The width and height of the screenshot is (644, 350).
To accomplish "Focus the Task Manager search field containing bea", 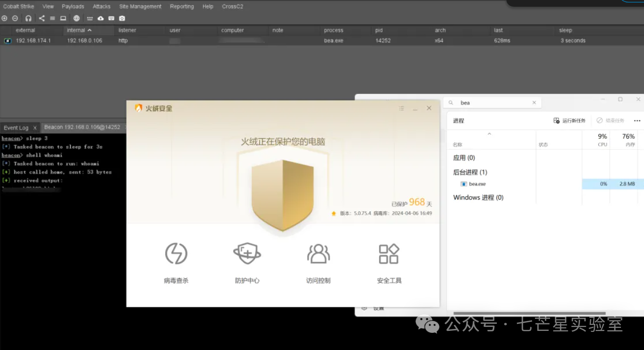I will (x=492, y=103).
